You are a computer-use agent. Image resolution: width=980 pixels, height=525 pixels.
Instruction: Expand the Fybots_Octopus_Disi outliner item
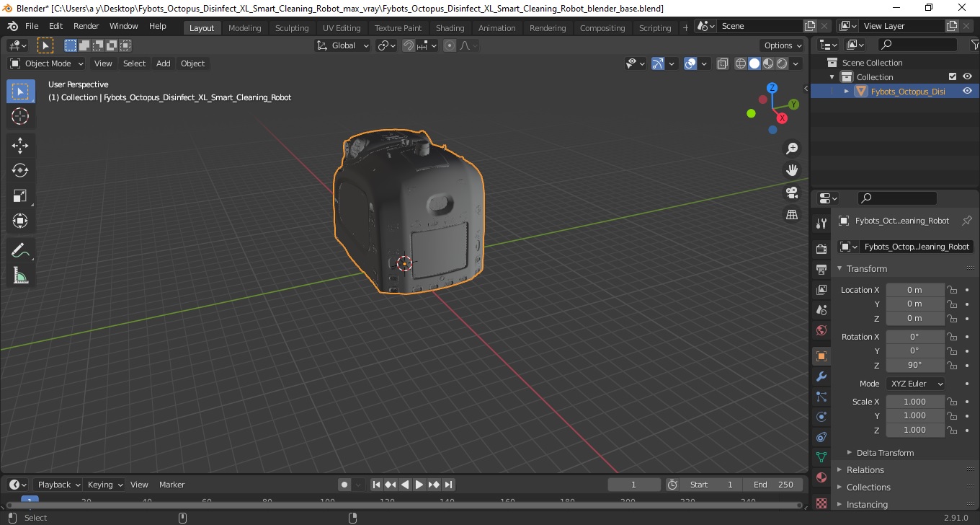[x=847, y=92]
